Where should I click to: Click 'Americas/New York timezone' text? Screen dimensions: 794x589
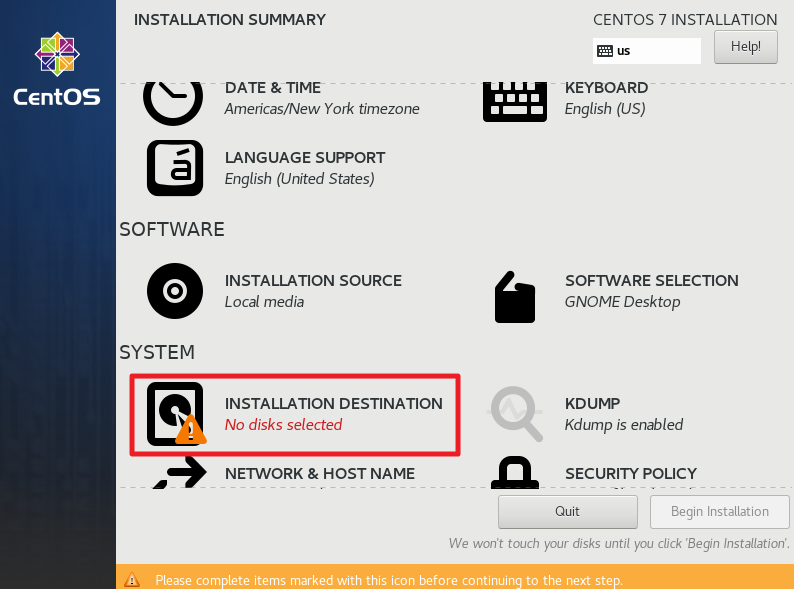(x=322, y=109)
